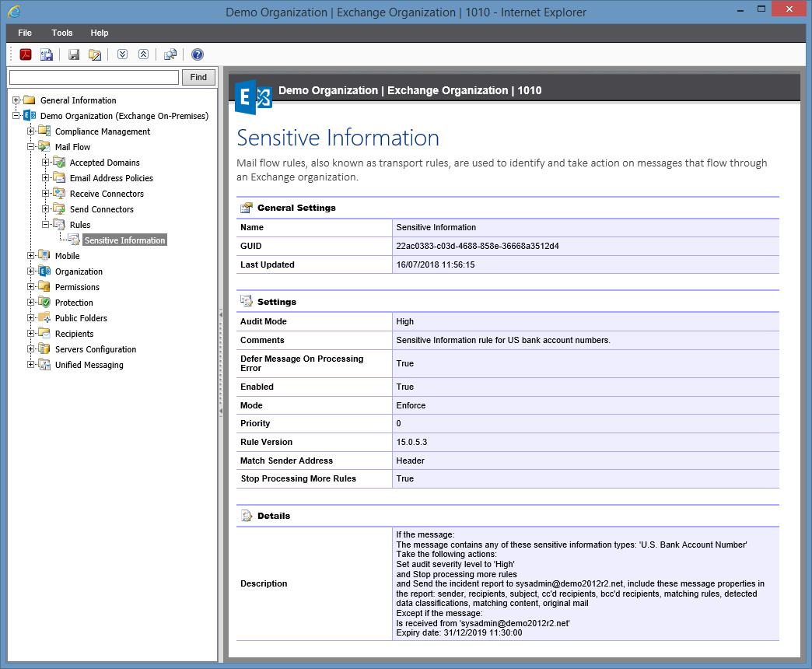Click the Compliance Management folder icon
Viewport: 812px width, 669px height.
(44, 131)
